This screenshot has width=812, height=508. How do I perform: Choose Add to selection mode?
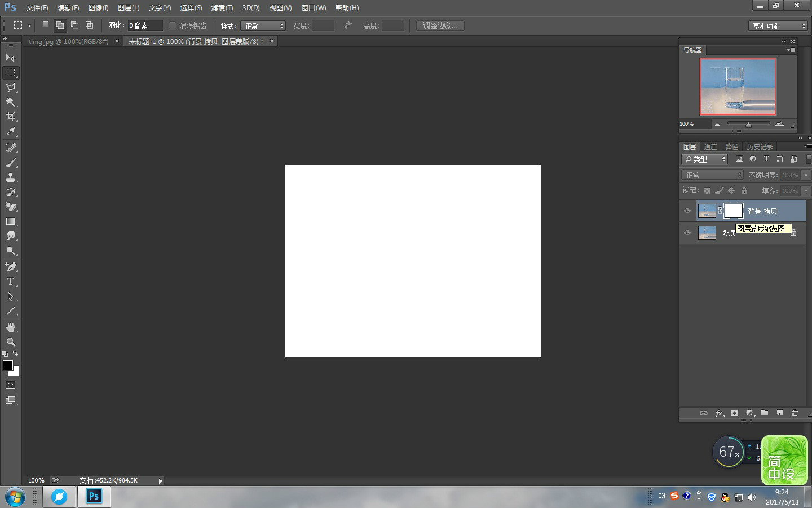point(60,25)
